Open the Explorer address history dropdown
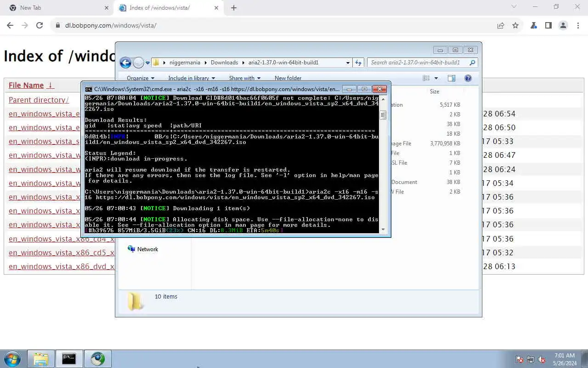The height and width of the screenshot is (368, 588). tap(348, 63)
